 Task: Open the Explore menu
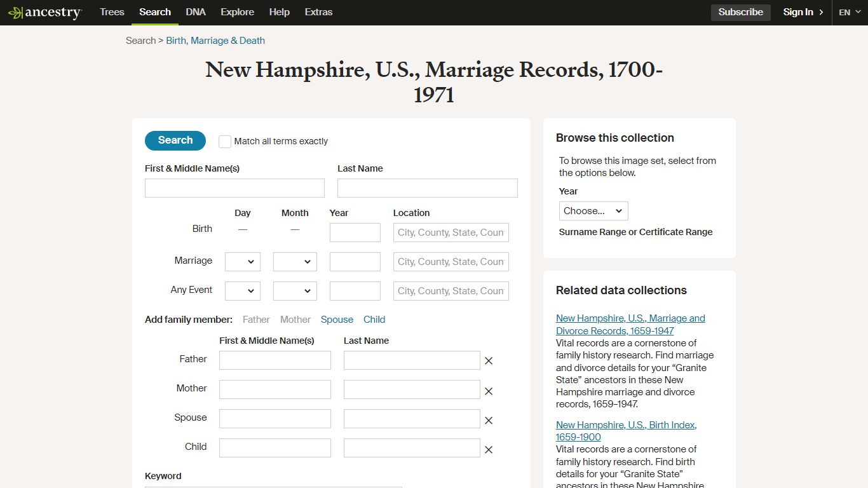[238, 12]
